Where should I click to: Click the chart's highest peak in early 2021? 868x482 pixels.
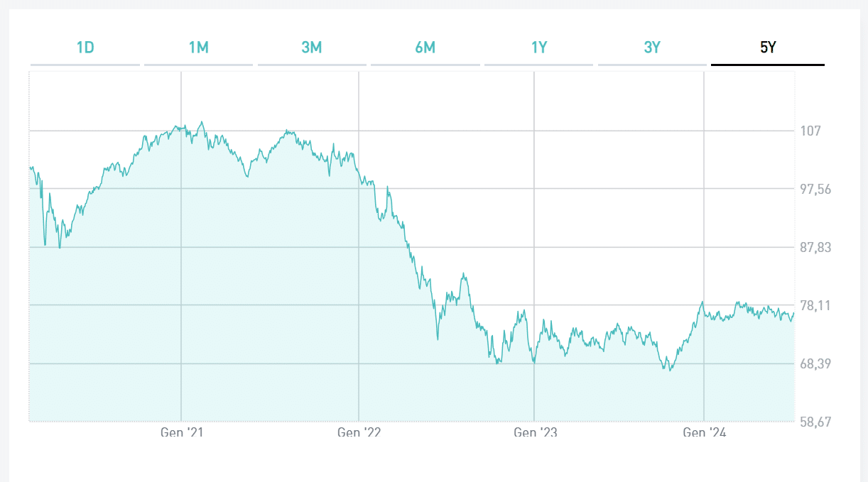click(x=202, y=122)
